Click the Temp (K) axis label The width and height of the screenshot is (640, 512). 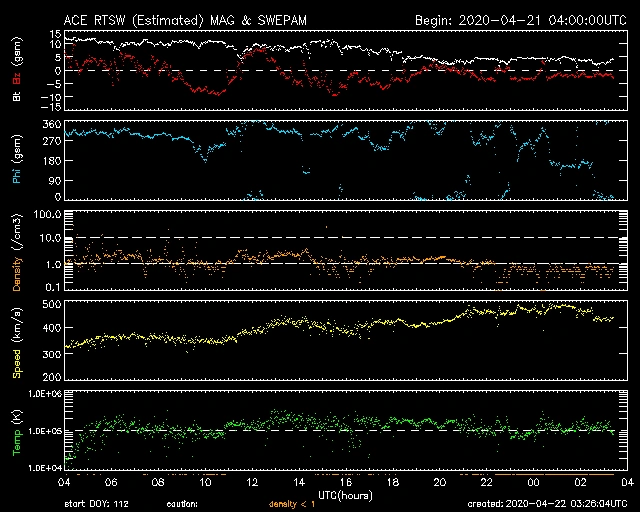(16, 430)
